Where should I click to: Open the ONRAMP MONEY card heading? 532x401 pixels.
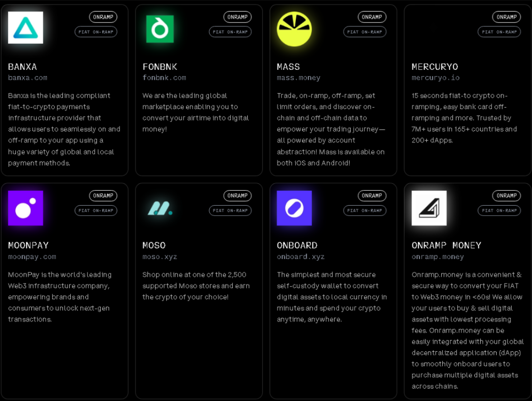446,245
